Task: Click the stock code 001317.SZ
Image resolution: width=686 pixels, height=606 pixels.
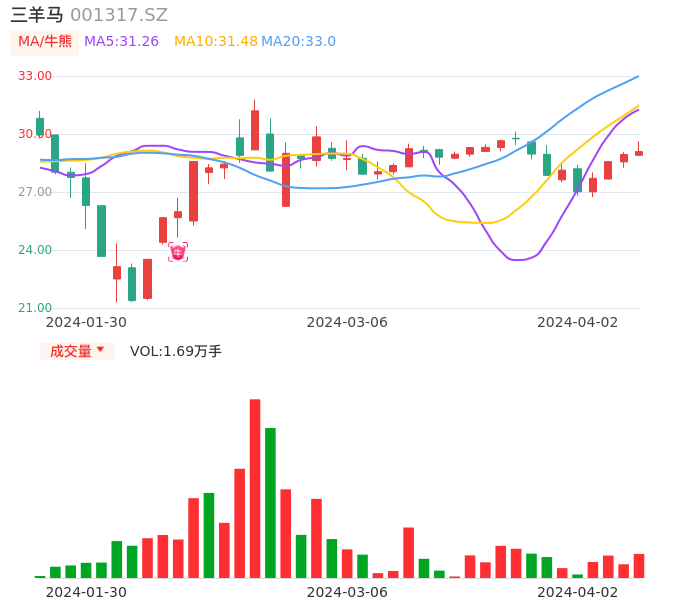Action: (119, 15)
